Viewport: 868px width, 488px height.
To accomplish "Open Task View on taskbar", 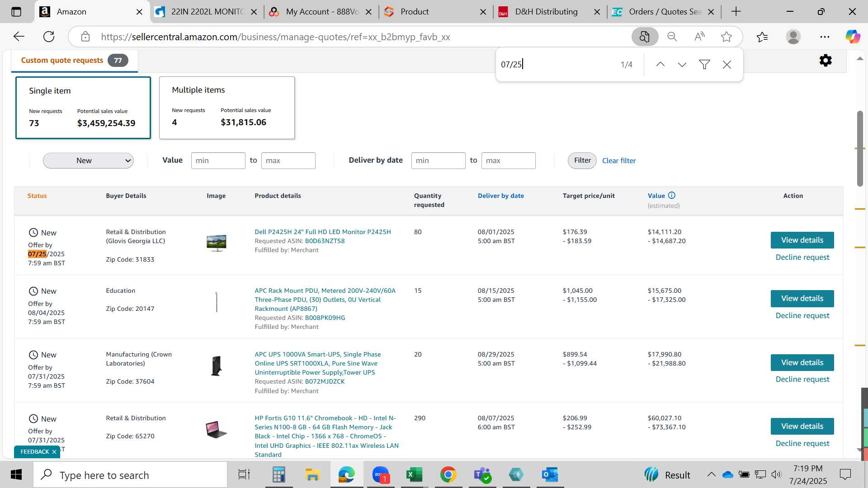I will coord(244,475).
